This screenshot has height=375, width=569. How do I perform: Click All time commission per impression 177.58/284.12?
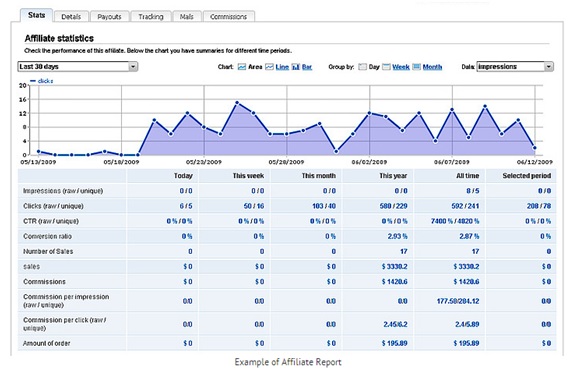coord(458,301)
